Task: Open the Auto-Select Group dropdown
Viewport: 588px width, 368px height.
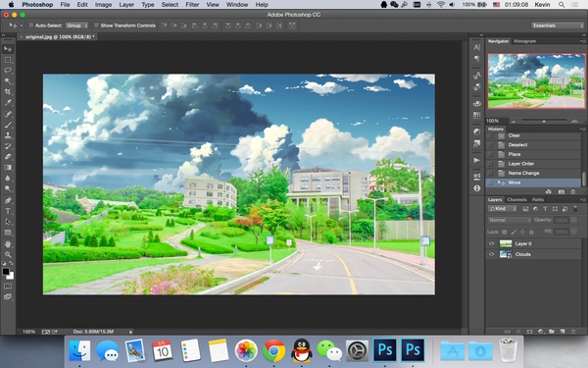Action: pyautogui.click(x=76, y=26)
